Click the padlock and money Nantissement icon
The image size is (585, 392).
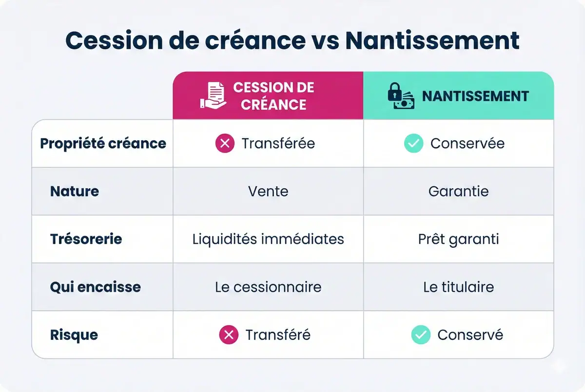click(401, 95)
